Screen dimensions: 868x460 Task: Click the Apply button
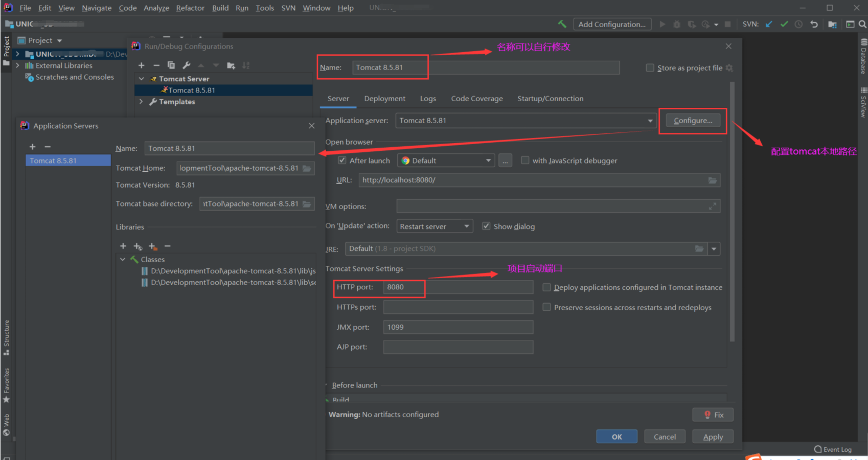(713, 436)
